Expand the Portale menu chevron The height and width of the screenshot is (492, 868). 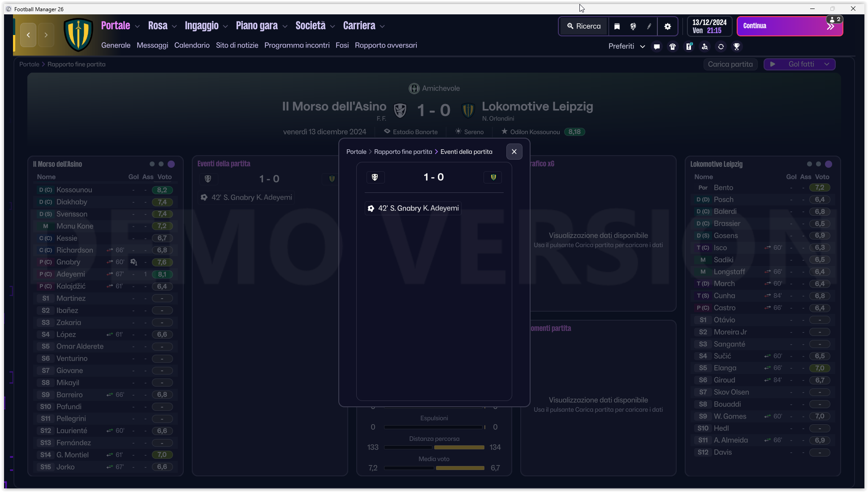137,26
